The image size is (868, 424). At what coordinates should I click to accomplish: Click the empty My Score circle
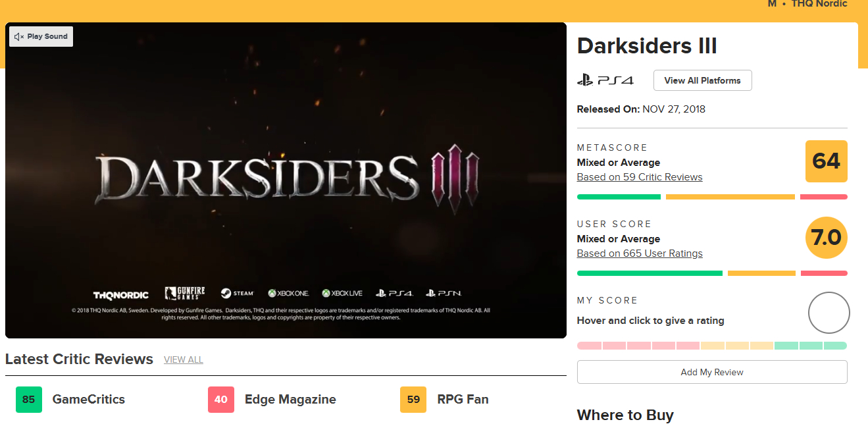pos(829,313)
